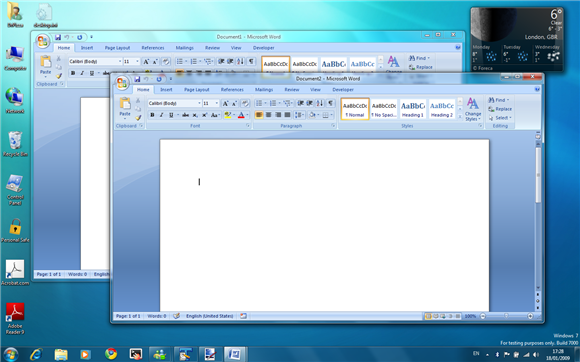This screenshot has height=362, width=580.
Task: Expand the Paragraph dialog launcher in Document2
Action: click(x=333, y=126)
